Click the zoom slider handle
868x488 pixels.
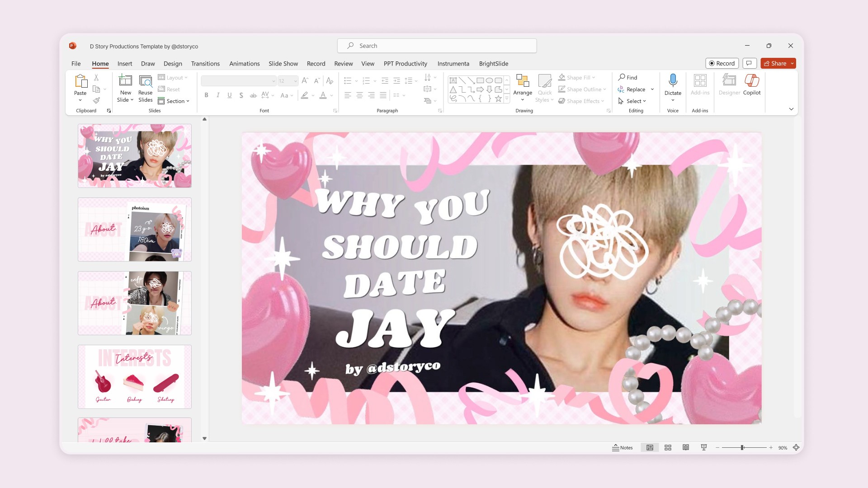742,447
